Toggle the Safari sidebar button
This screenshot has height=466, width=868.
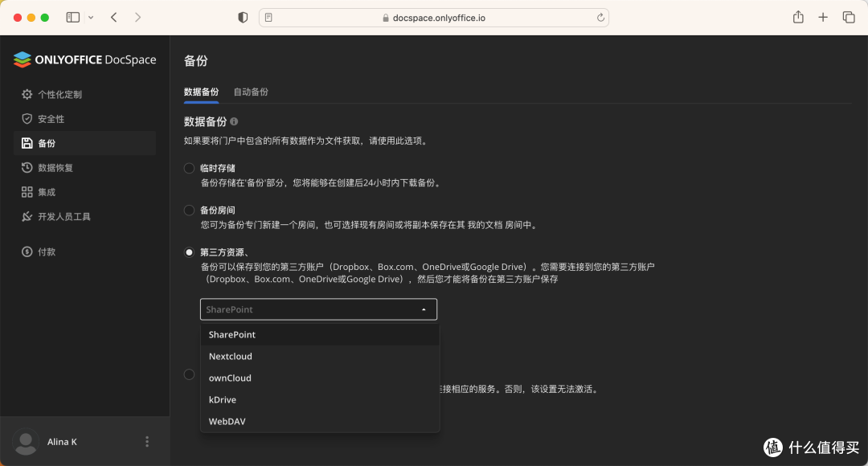[72, 18]
